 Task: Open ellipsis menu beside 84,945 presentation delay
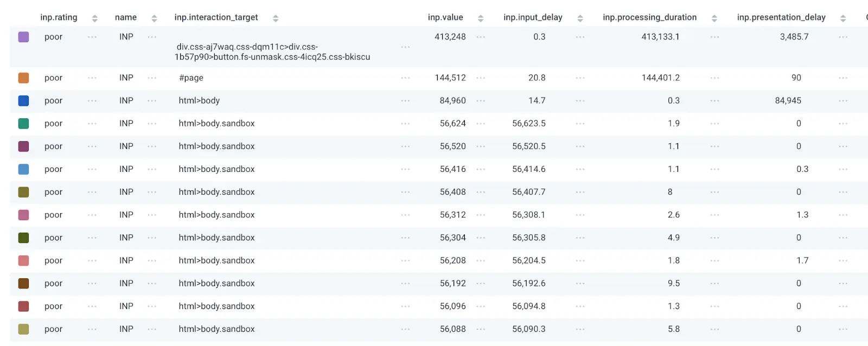[x=843, y=101]
